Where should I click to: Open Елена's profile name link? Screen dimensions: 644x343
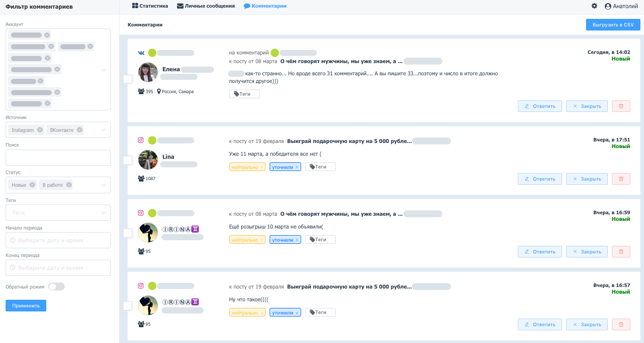click(171, 69)
